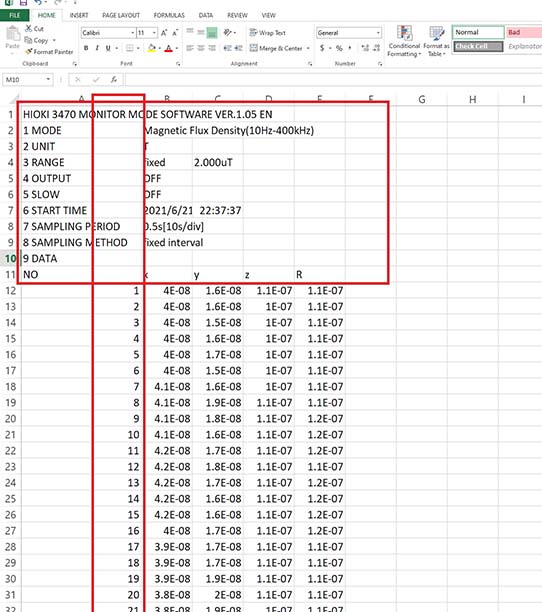Switch to the INSERT tab
This screenshot has height=612, width=542.
tap(79, 15)
